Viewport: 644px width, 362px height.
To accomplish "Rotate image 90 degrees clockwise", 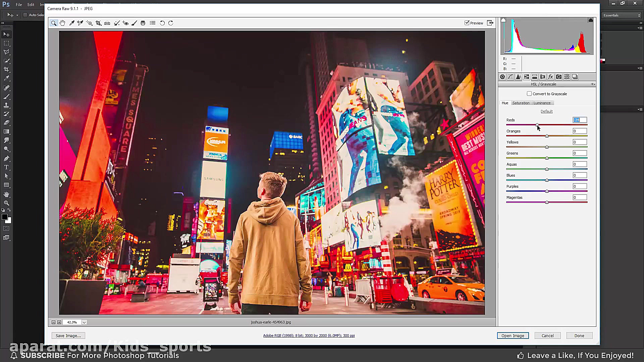I will (171, 23).
